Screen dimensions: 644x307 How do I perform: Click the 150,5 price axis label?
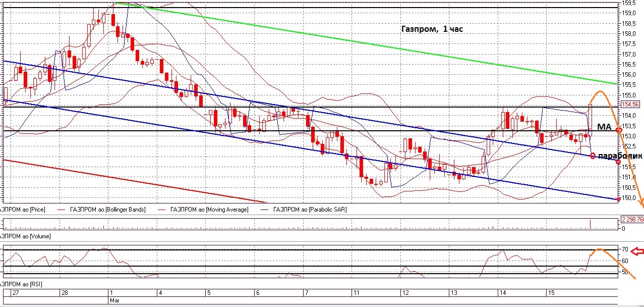pyautogui.click(x=628, y=187)
